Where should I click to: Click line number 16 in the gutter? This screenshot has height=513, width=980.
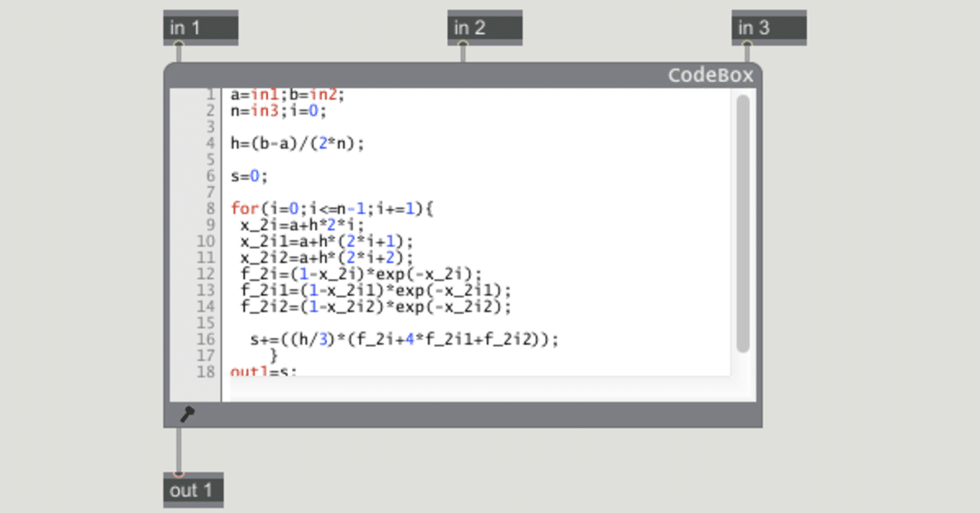pyautogui.click(x=205, y=339)
